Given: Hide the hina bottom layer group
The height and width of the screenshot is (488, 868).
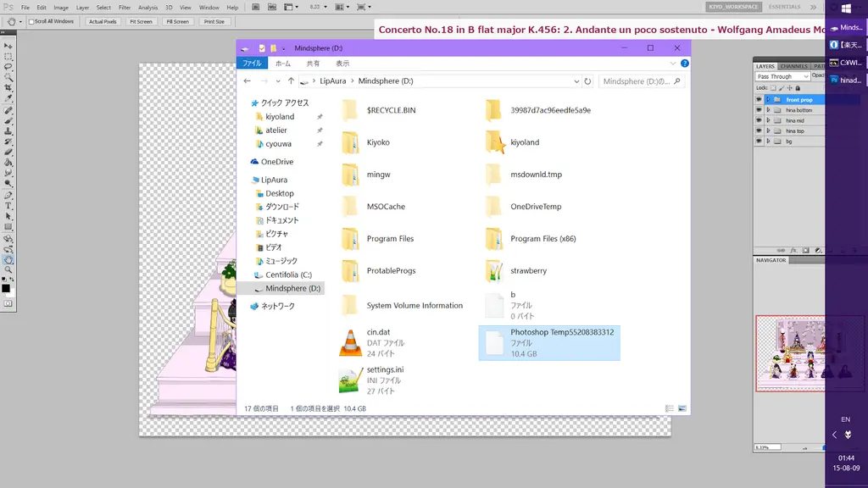Looking at the screenshot, I should point(759,110).
